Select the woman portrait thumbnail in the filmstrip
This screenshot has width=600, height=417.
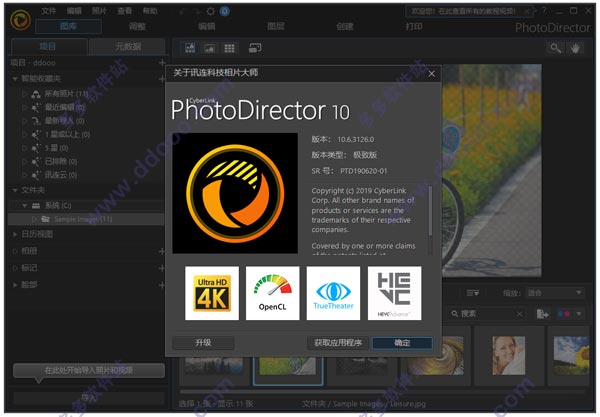pyautogui.click(x=509, y=356)
